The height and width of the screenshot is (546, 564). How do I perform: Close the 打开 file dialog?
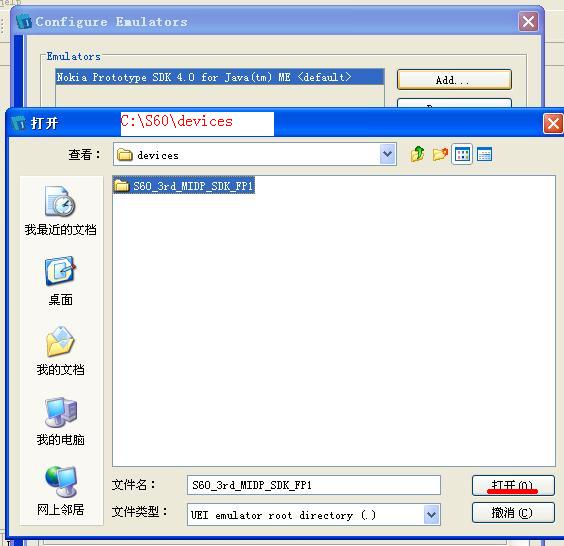coord(553,124)
